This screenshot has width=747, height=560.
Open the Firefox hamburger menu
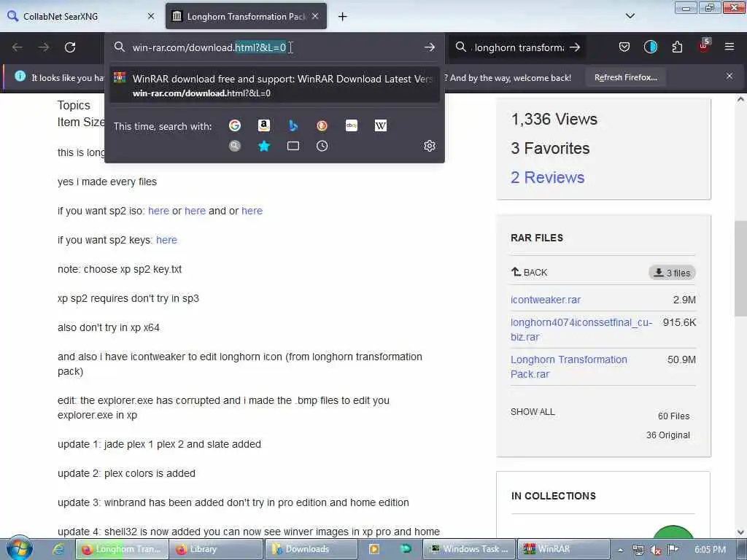point(729,47)
